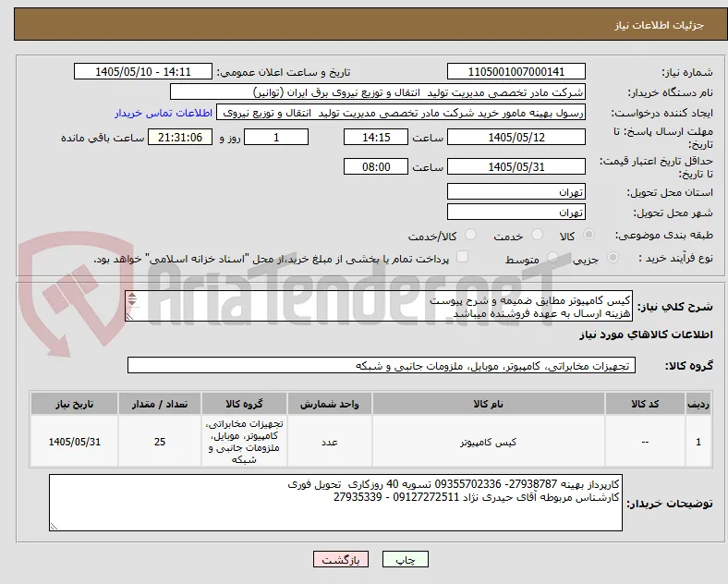Click the کد کالا column header
Screen dimensions: 728x584
click(x=645, y=404)
